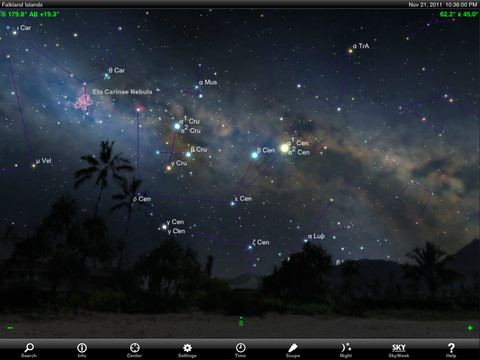Tap the α1 Cru star

pos(177,126)
